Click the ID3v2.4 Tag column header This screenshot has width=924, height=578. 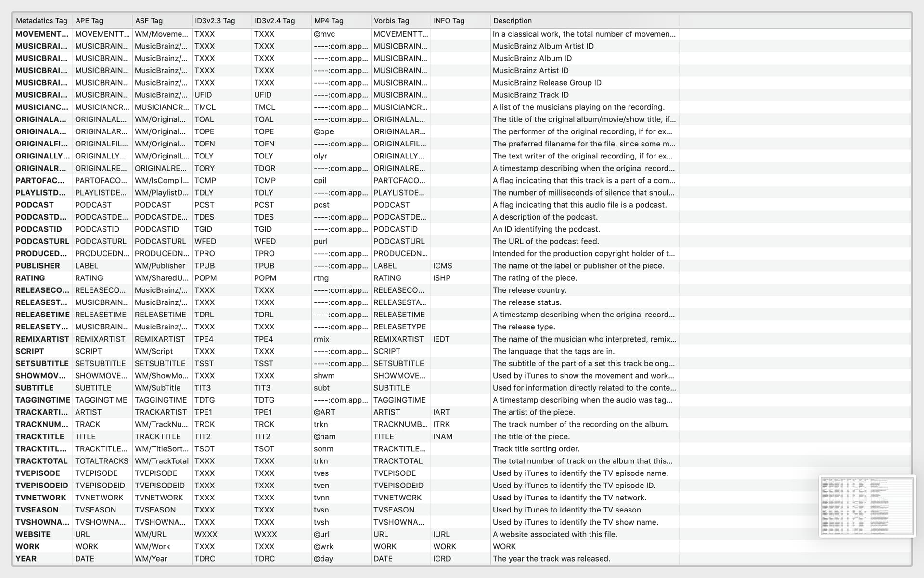pyautogui.click(x=274, y=21)
